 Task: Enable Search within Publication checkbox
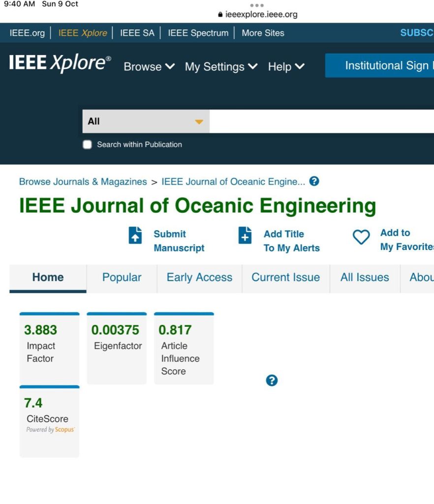click(87, 145)
